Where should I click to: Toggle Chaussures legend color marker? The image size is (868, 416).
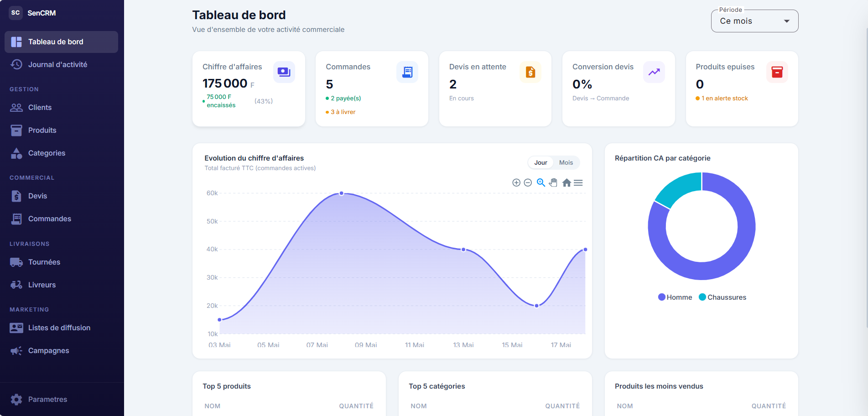(x=702, y=297)
